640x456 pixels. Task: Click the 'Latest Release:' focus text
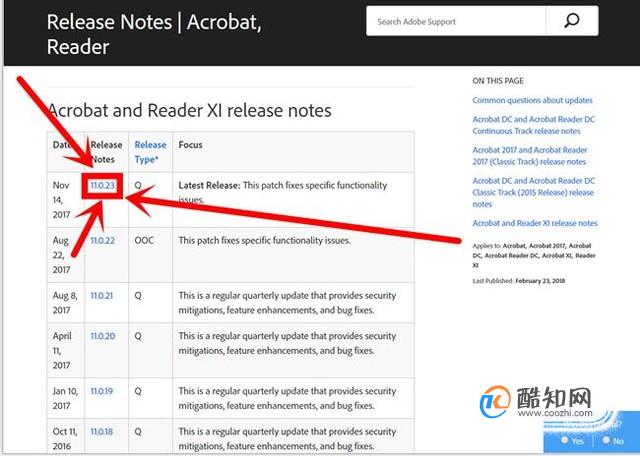tap(209, 185)
